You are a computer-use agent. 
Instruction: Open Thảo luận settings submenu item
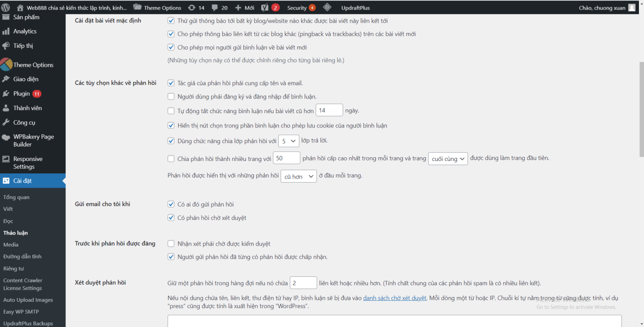coord(16,233)
